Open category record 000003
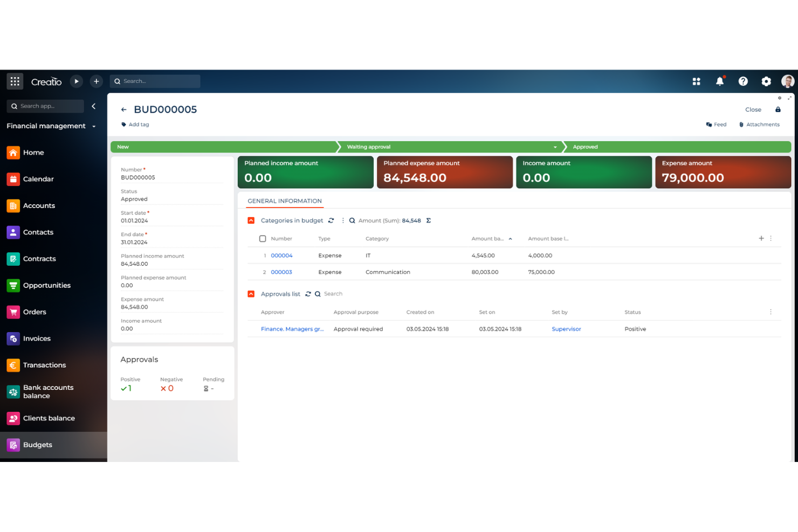The height and width of the screenshot is (532, 798). 281,272
